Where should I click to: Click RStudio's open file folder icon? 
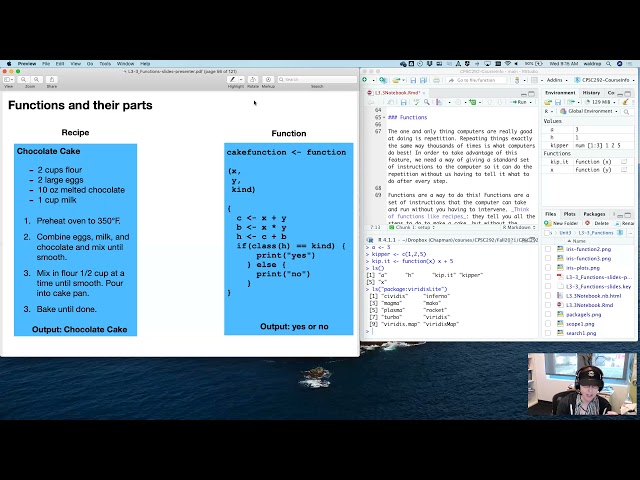[396, 80]
